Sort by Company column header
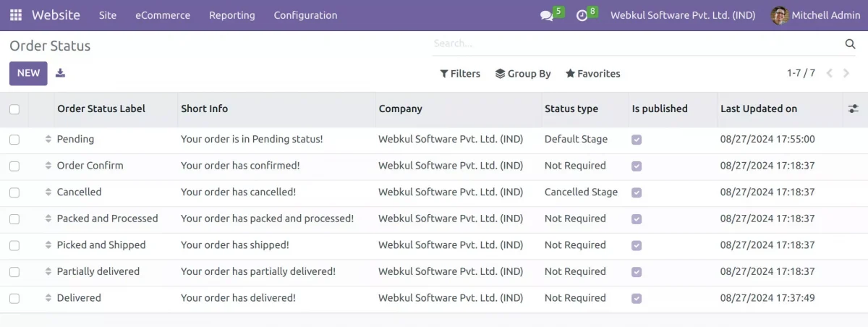The width and height of the screenshot is (868, 327). point(400,109)
